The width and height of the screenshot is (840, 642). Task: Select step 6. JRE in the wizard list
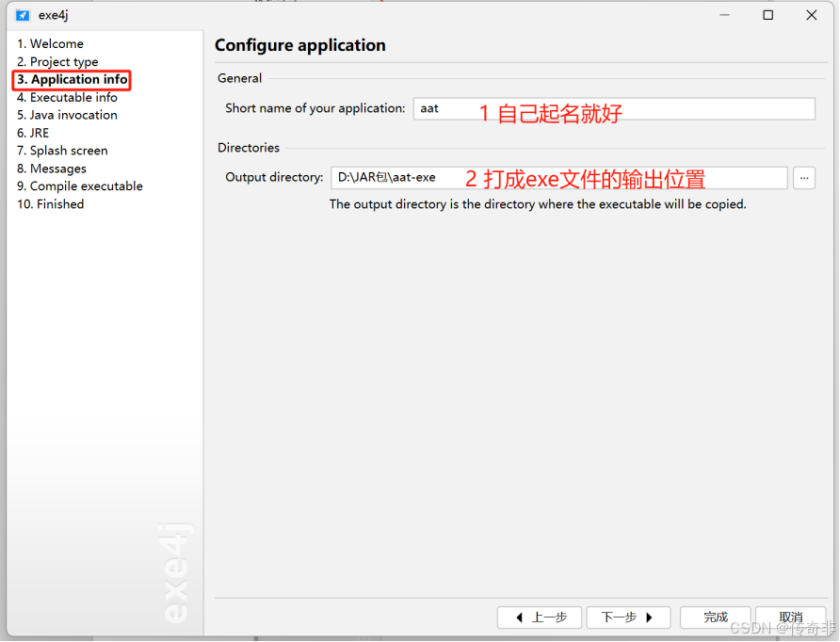pos(33,133)
